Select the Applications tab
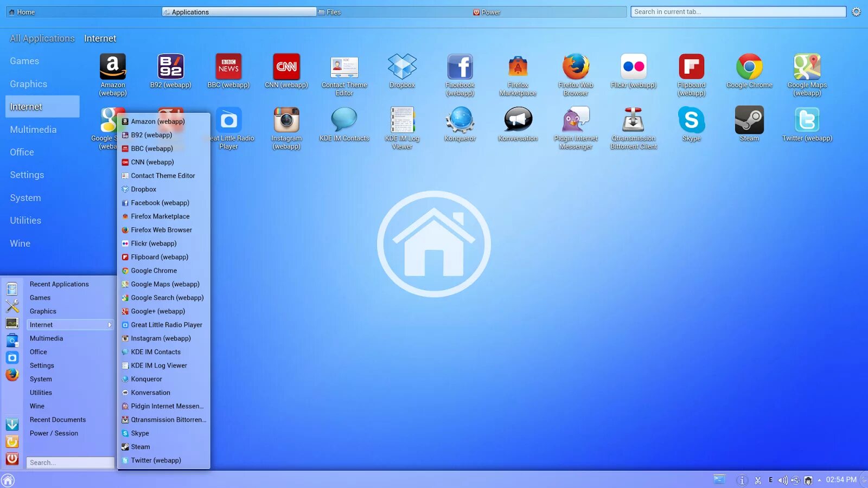The image size is (868, 488). click(239, 12)
